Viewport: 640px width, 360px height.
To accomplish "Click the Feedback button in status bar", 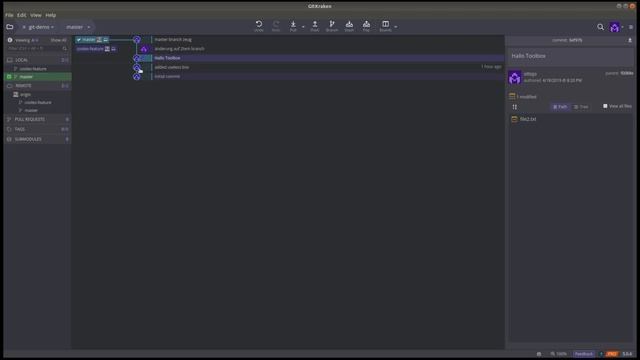I will click(x=584, y=354).
